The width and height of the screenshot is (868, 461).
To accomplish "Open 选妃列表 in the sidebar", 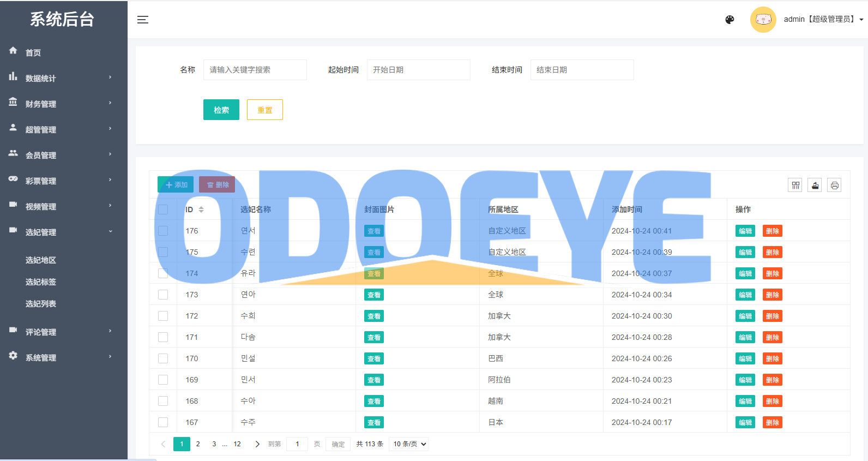I will pos(41,304).
